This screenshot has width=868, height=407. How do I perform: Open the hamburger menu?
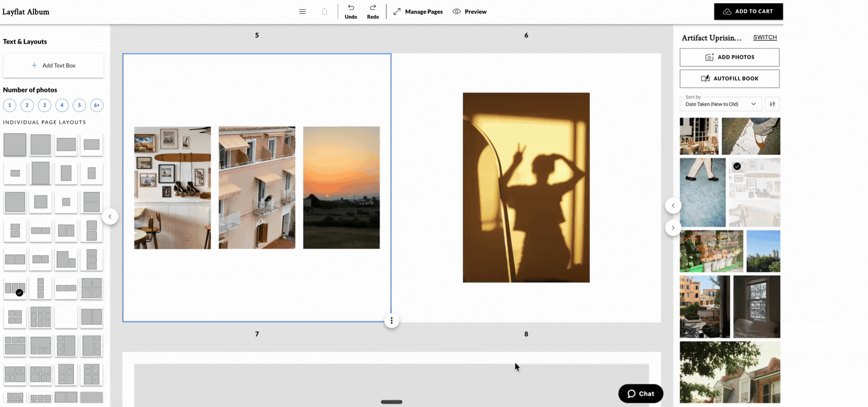pyautogui.click(x=303, y=11)
